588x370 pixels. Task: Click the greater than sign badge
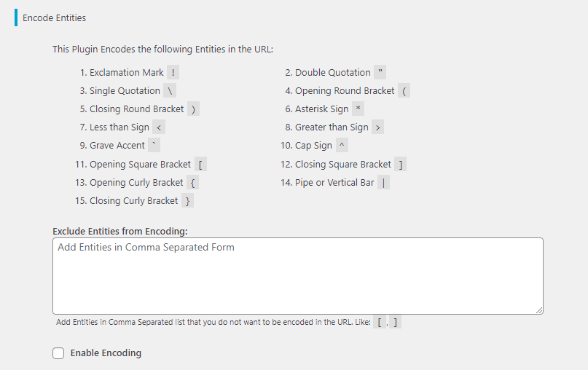[377, 127]
